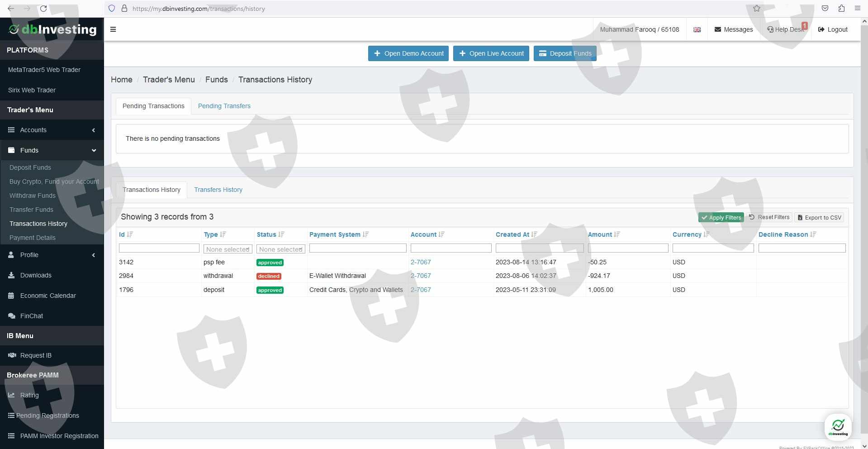The image size is (868, 449).
Task: Collapse the Funds sidebar menu
Action: [52, 150]
